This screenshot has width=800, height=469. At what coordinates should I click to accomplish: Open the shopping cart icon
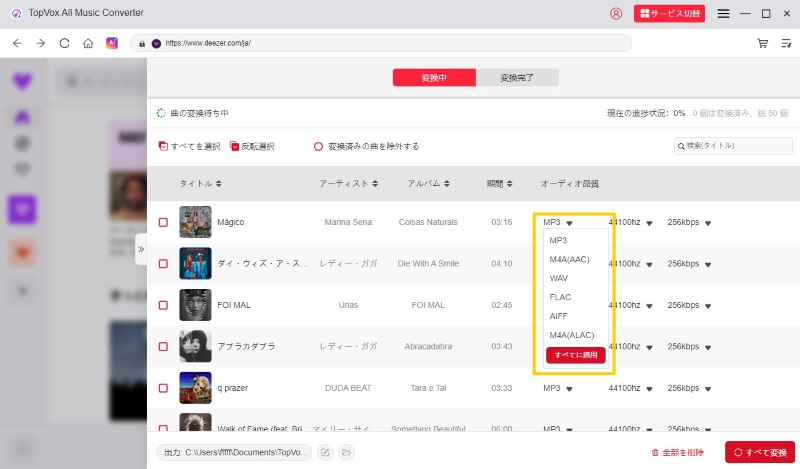(763, 43)
